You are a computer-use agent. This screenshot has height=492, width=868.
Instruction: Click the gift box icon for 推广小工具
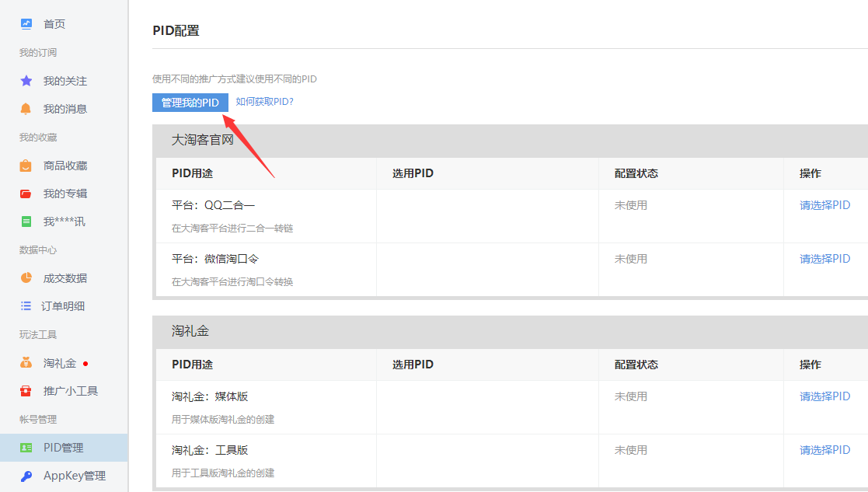pos(26,391)
